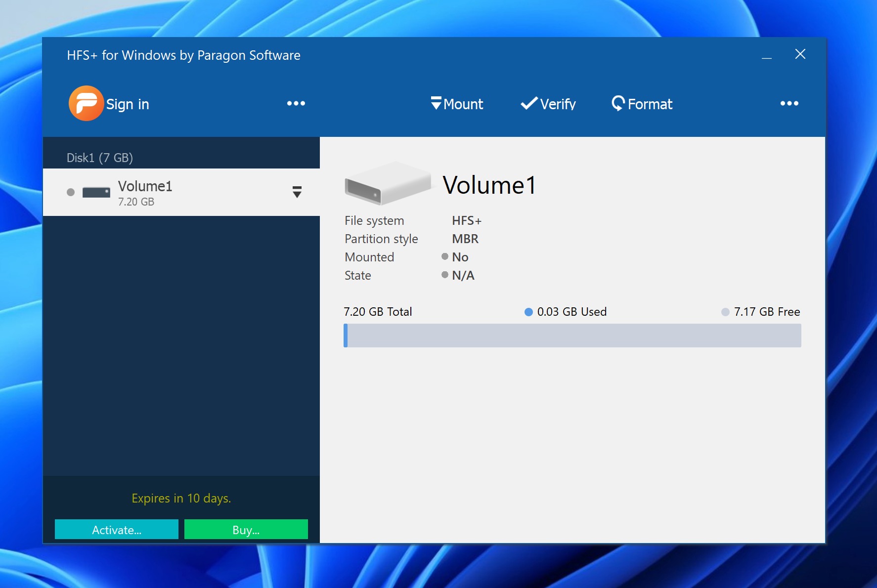This screenshot has width=877, height=588.
Task: Open the left panel three-dots menu
Action: click(x=296, y=103)
